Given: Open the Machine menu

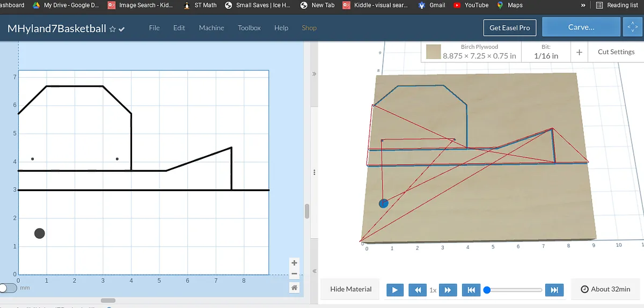Looking at the screenshot, I should [x=211, y=28].
